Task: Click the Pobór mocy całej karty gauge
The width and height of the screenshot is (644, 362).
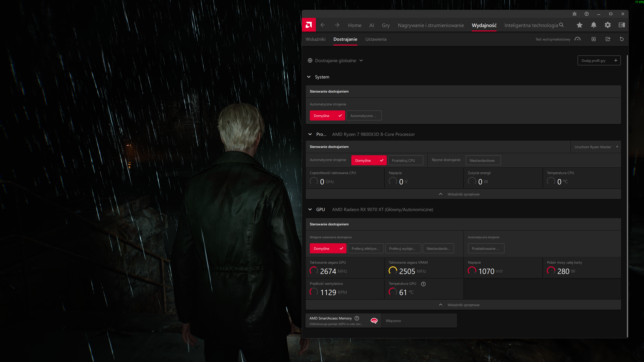Action: [x=551, y=271]
